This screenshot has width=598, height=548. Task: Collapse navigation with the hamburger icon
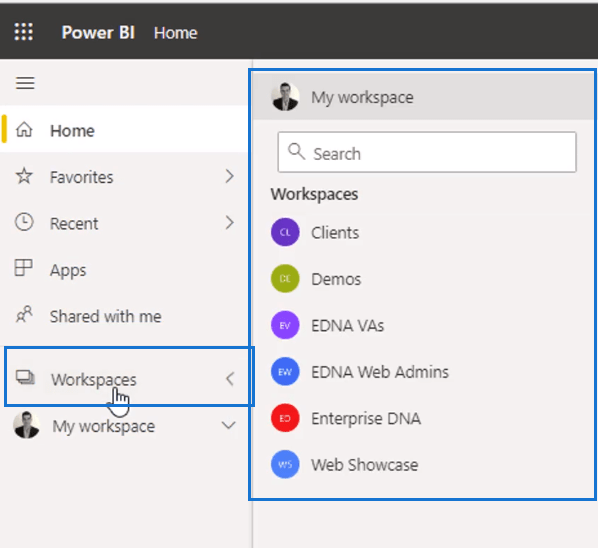click(x=25, y=83)
